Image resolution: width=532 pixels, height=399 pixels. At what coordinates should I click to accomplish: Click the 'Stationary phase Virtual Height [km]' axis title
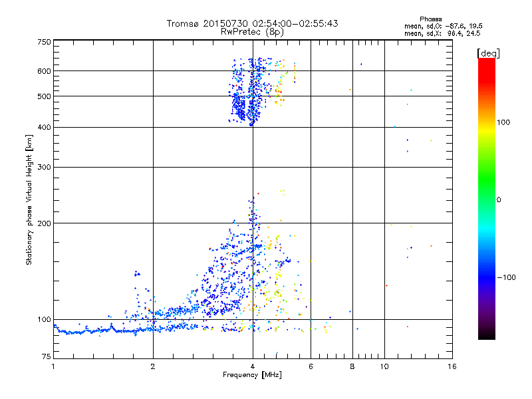click(29, 200)
